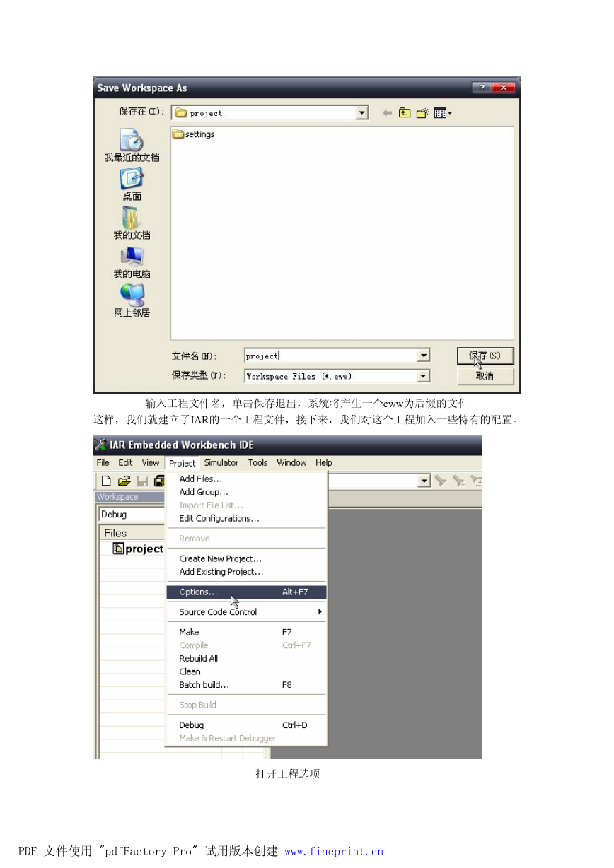Choose Add Files... from Project menu
Viewport: 614px width, 868px height.
tap(245, 479)
